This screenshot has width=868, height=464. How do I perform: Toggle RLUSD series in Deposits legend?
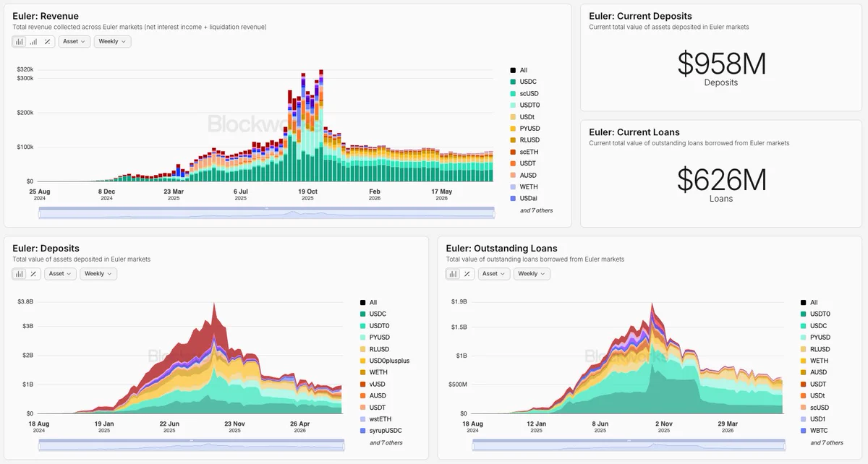coord(374,349)
